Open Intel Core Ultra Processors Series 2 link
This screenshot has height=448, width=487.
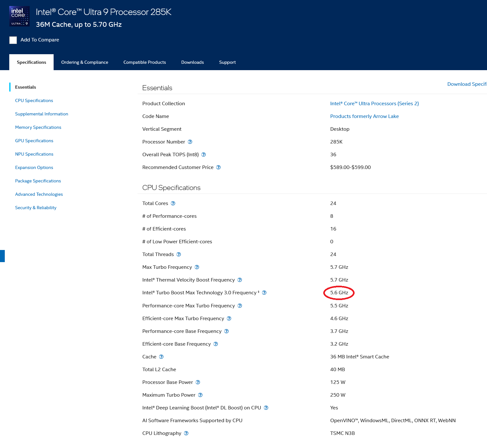click(374, 104)
